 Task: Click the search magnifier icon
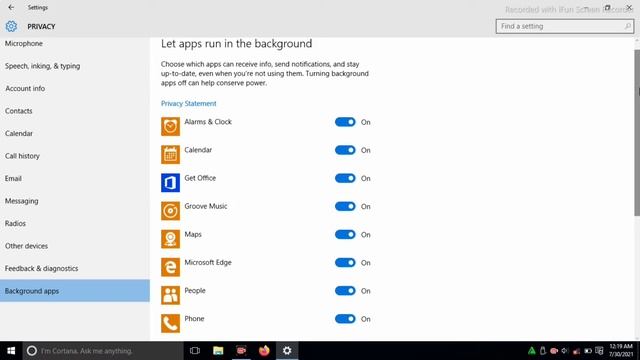pyautogui.click(x=627, y=26)
